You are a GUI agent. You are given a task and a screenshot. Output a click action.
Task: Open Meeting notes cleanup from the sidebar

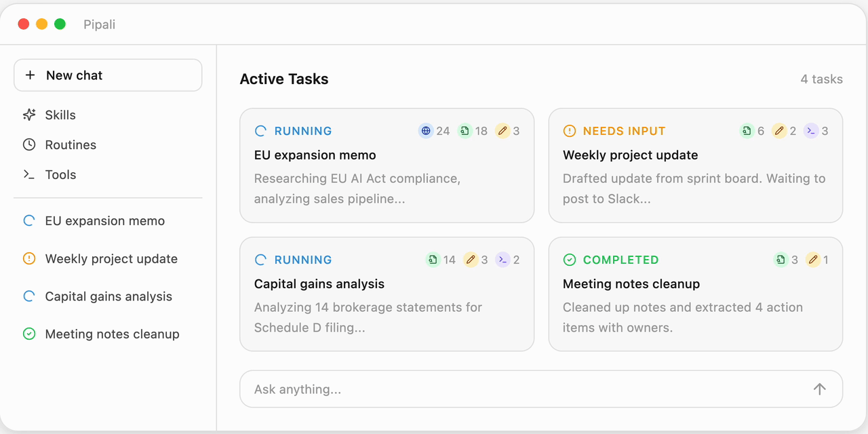112,334
